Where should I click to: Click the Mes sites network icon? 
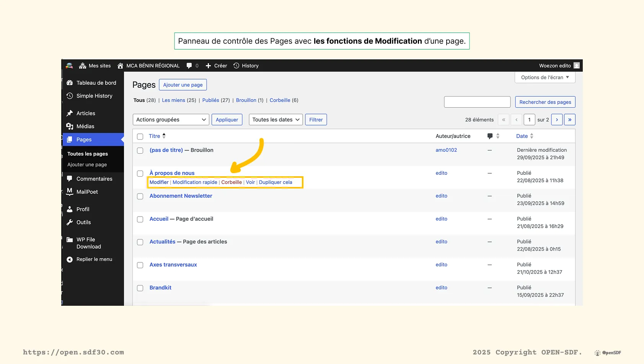click(x=82, y=66)
